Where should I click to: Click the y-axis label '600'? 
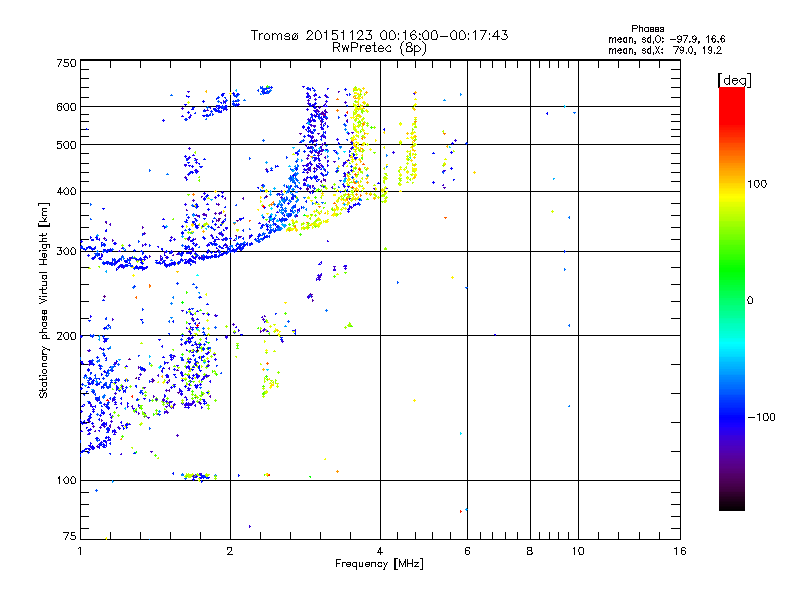tap(67, 107)
